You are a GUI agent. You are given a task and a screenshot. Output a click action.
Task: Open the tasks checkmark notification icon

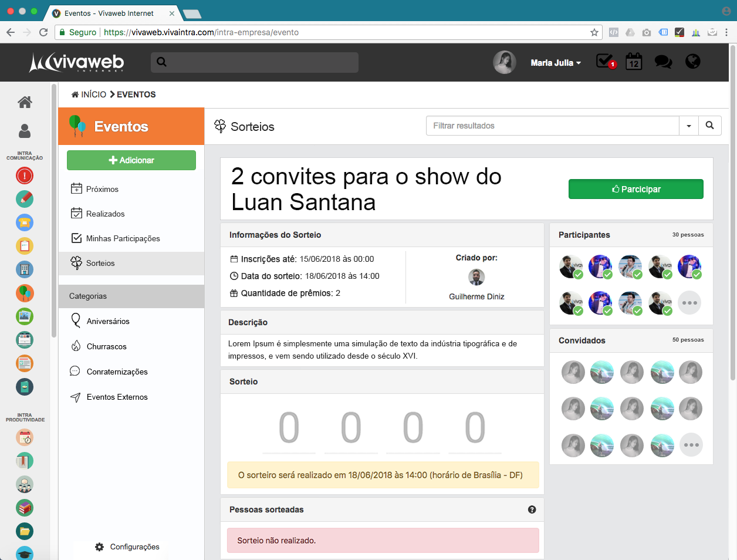point(605,62)
